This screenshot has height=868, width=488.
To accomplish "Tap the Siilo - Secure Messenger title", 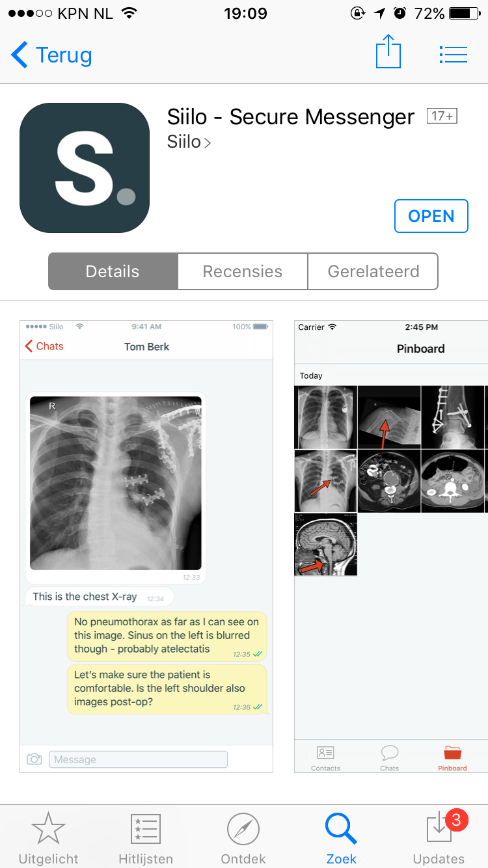I will pyautogui.click(x=291, y=116).
